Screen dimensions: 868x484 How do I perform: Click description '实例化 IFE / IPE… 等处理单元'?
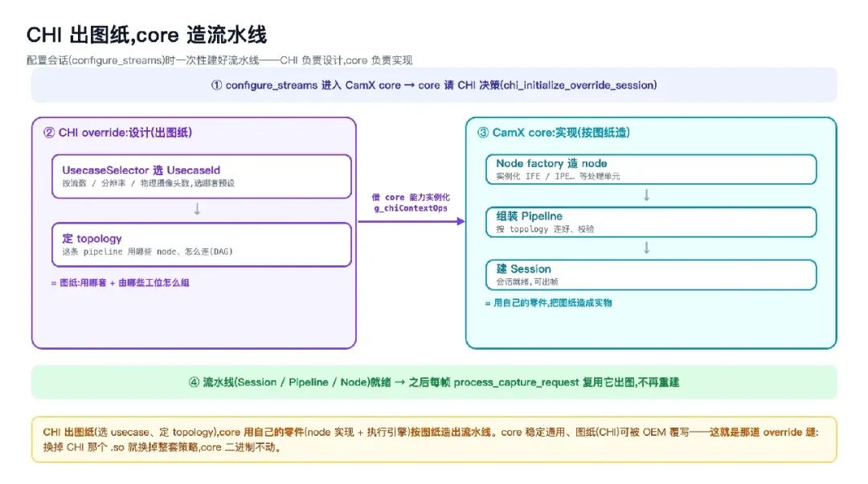click(x=558, y=177)
